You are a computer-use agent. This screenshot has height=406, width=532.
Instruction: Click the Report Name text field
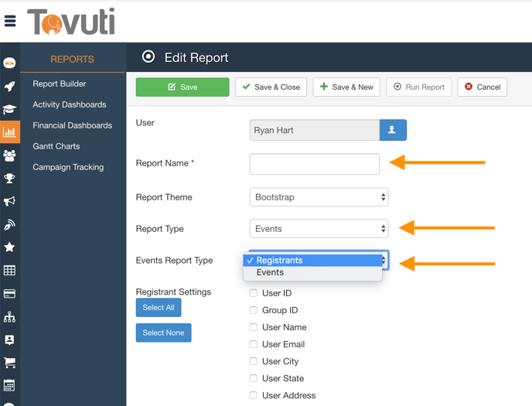pyautogui.click(x=314, y=164)
